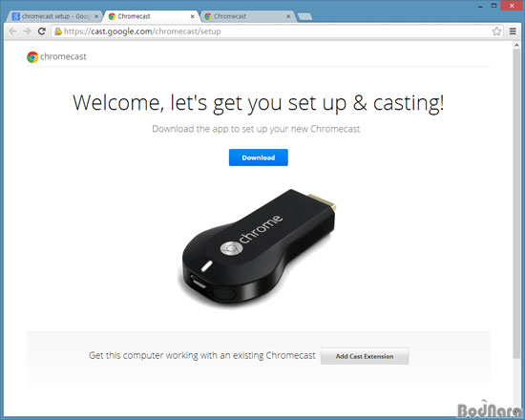
Task: Click the padlock security icon in address bar
Action: tap(58, 31)
